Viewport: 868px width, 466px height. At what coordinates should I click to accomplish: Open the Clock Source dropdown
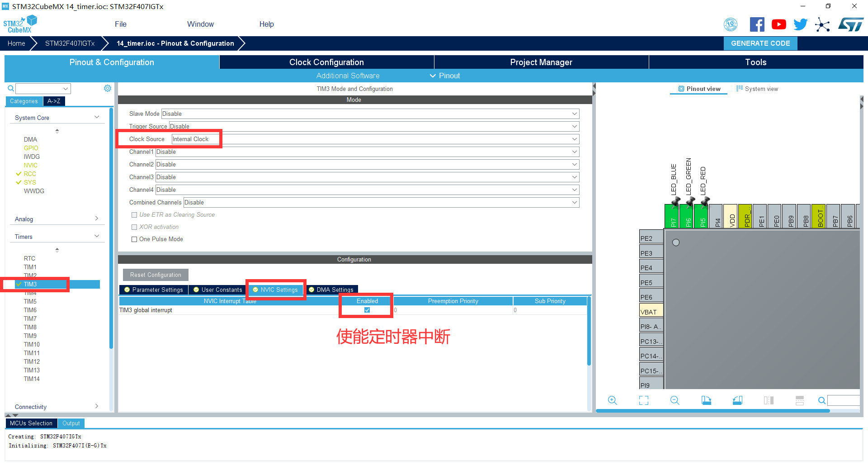[375, 139]
